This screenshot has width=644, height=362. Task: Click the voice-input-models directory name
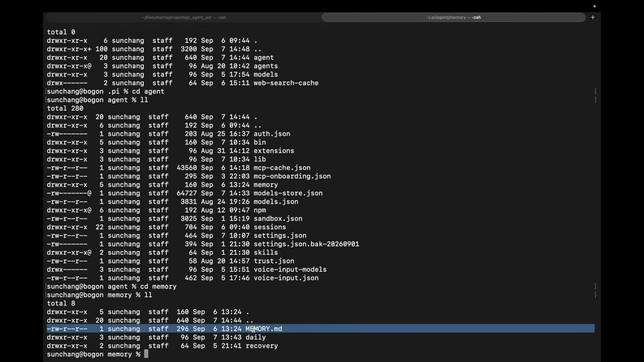(290, 269)
